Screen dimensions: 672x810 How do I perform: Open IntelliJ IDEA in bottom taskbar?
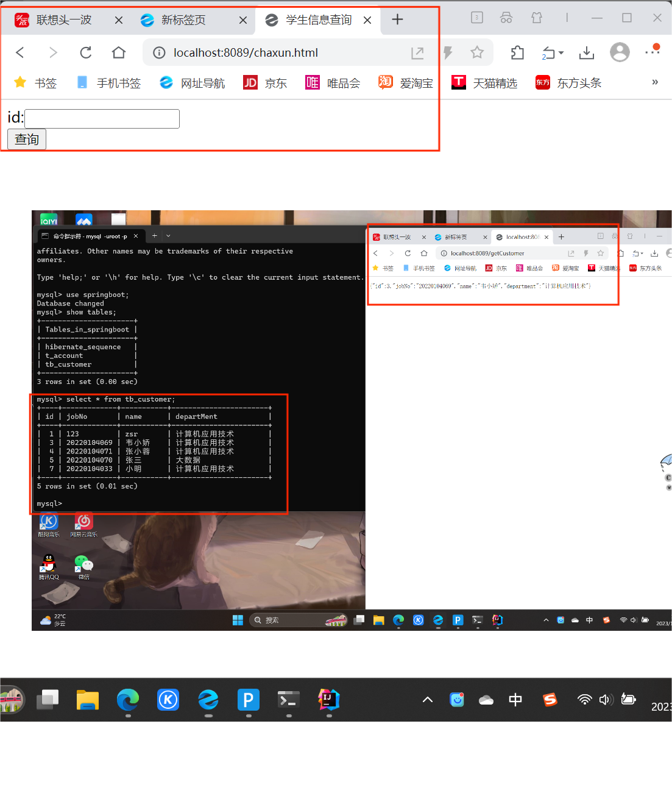point(329,700)
